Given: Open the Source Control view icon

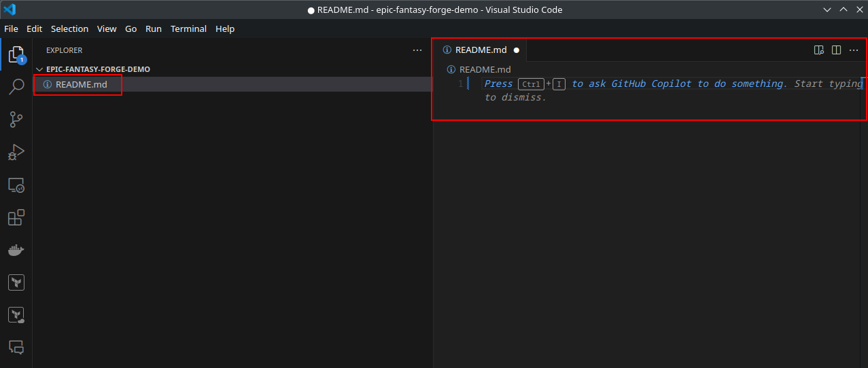Looking at the screenshot, I should pos(16,119).
